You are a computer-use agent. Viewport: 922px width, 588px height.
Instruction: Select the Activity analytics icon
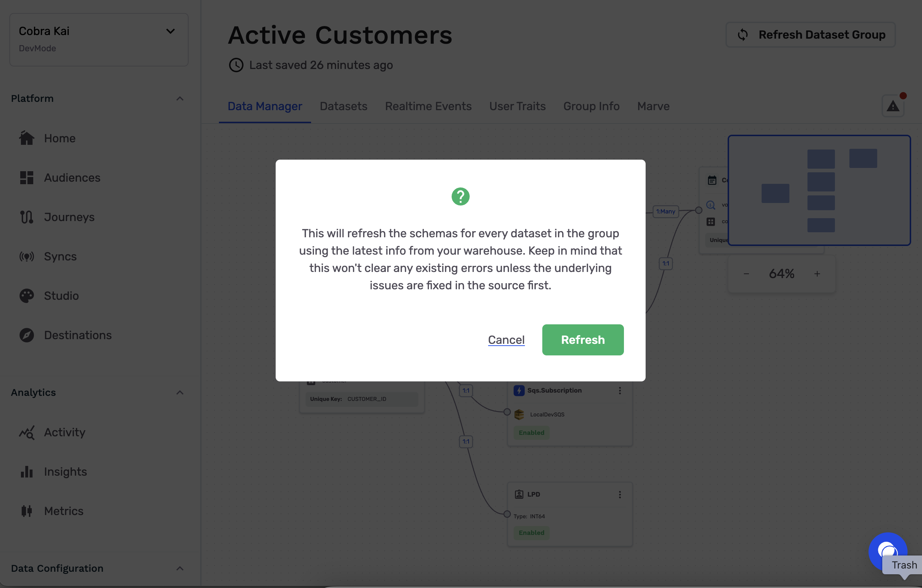pyautogui.click(x=27, y=433)
